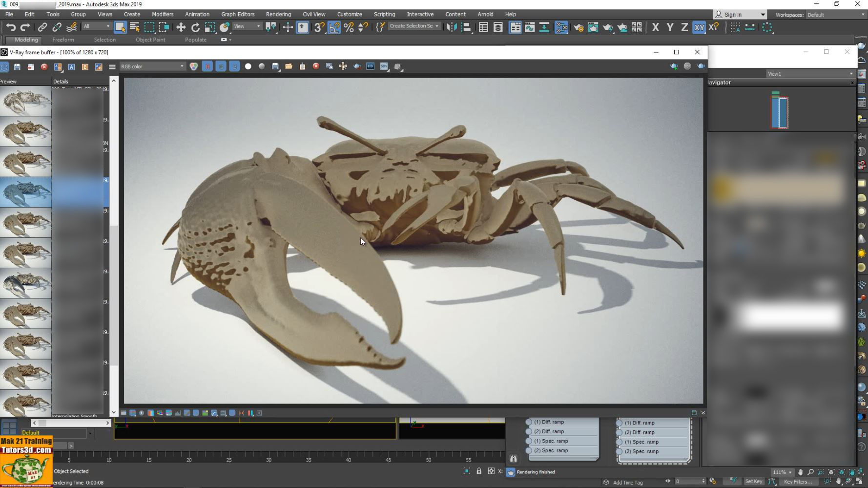Screen dimensions: 868x488
Task: Click the V-Ray track mouse icon
Action: pyautogui.click(x=343, y=66)
